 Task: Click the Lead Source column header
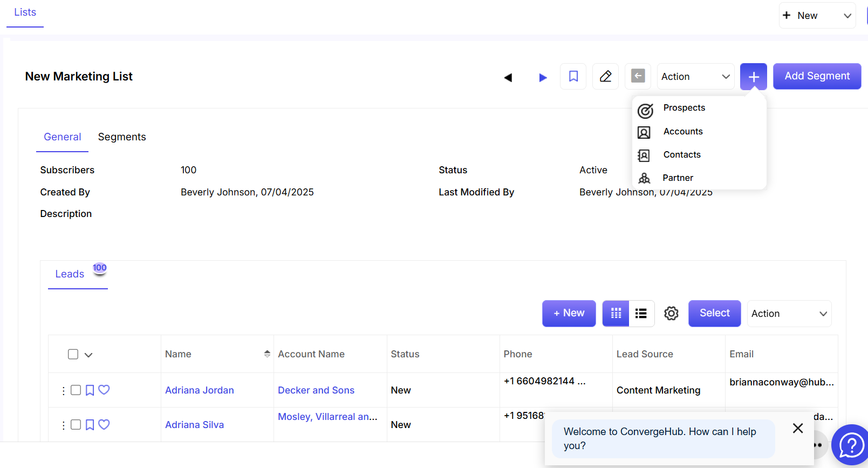click(x=645, y=354)
